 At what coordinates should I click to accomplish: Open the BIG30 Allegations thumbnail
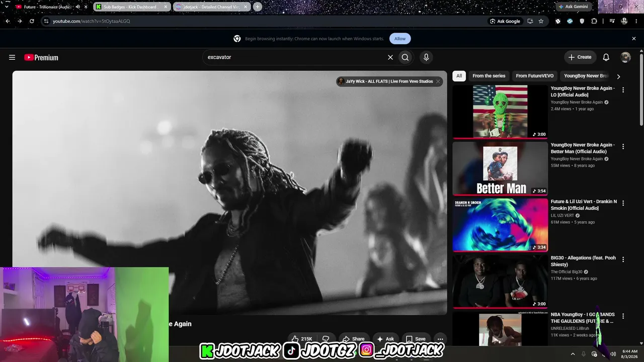click(x=500, y=281)
